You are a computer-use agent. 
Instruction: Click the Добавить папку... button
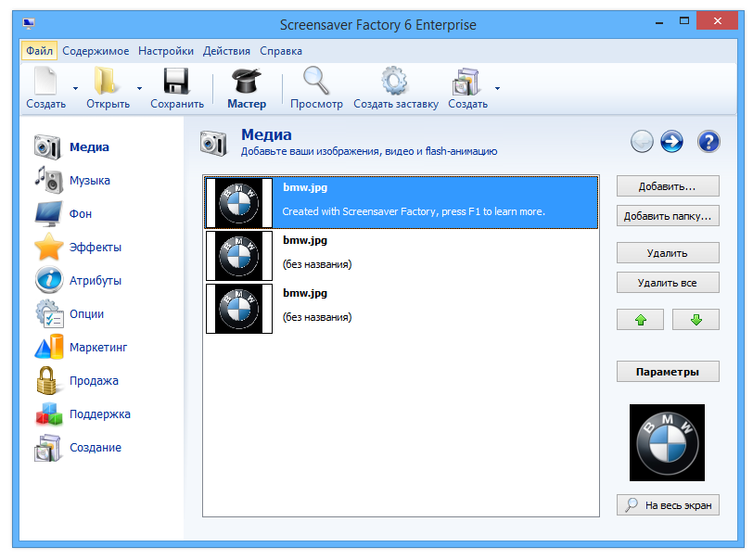point(668,216)
